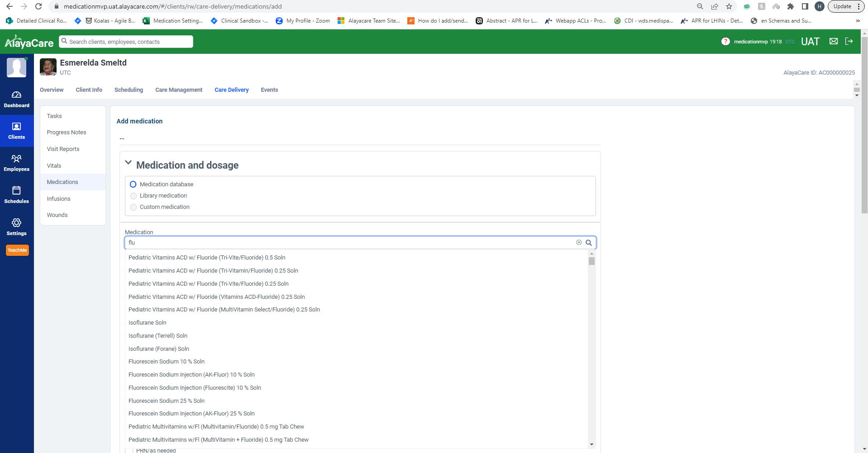Open the Scheduling tab

tap(129, 90)
